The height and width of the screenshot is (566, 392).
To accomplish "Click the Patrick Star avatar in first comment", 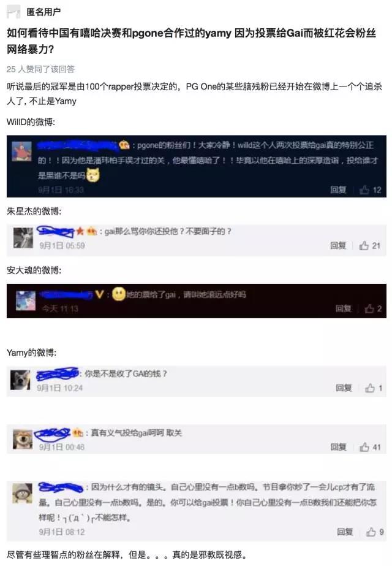I will coord(21,151).
